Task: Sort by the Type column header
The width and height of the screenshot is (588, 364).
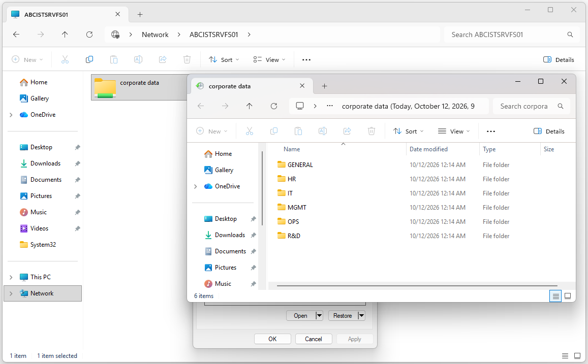Action: coord(489,149)
